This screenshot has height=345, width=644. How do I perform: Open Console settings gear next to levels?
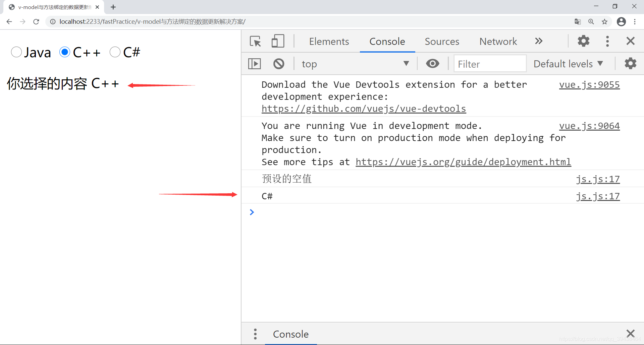pos(631,64)
